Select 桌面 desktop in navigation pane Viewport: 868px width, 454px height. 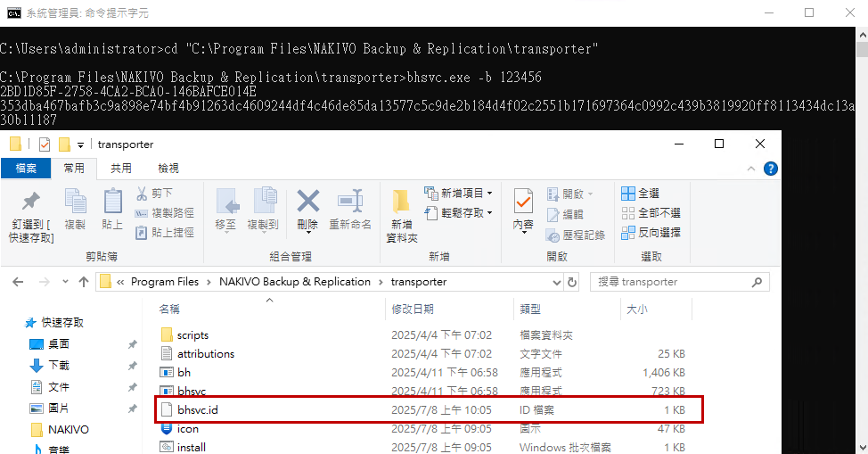[x=50, y=344]
